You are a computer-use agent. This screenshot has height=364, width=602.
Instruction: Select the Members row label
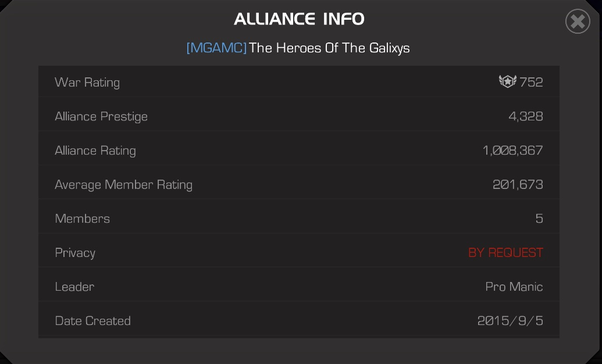tap(82, 219)
